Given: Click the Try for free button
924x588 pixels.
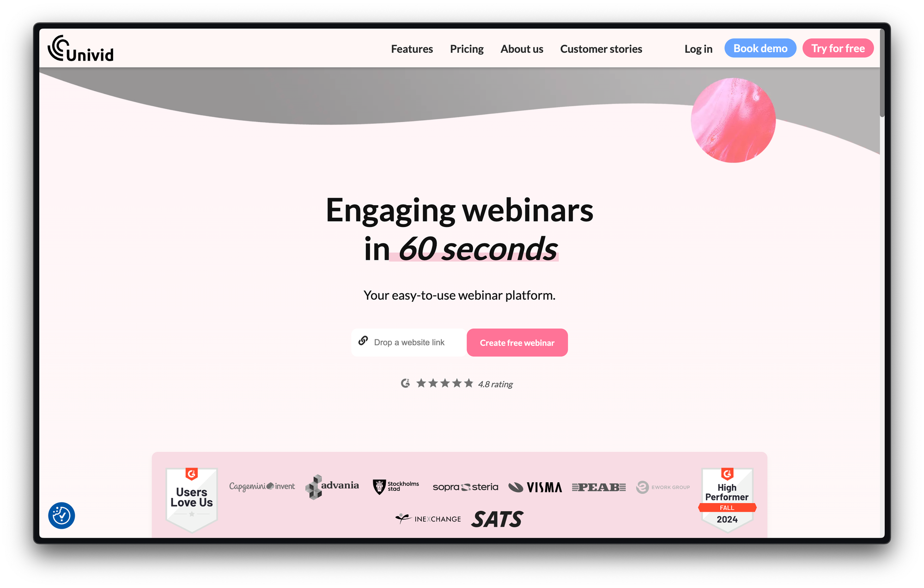Looking at the screenshot, I should click(838, 48).
